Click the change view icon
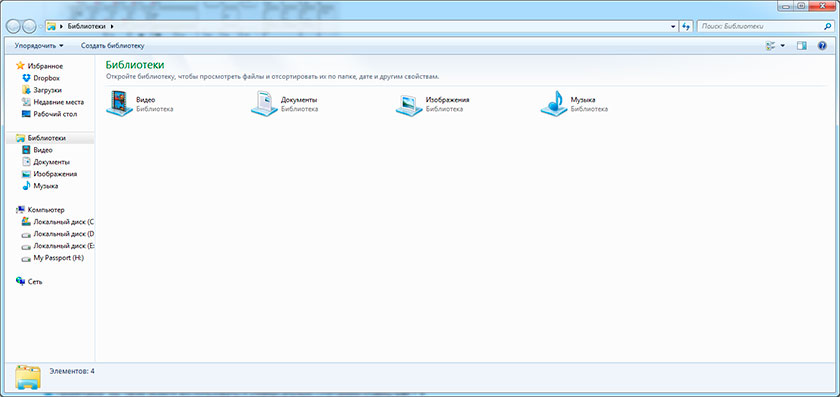The width and height of the screenshot is (840, 397). [771, 46]
